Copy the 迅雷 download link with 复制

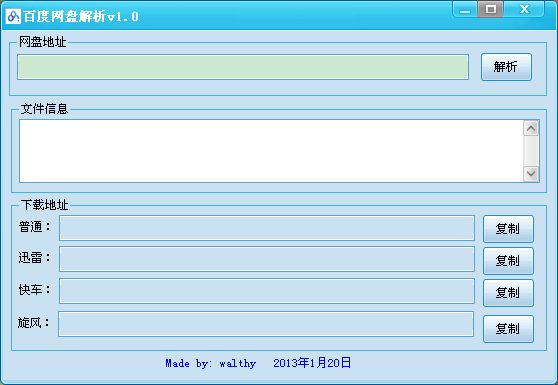coord(508,261)
